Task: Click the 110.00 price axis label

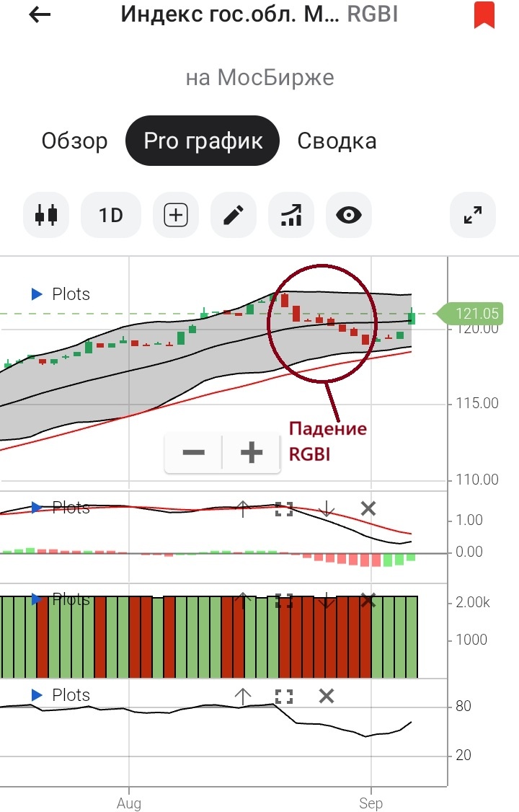Action: (x=477, y=480)
